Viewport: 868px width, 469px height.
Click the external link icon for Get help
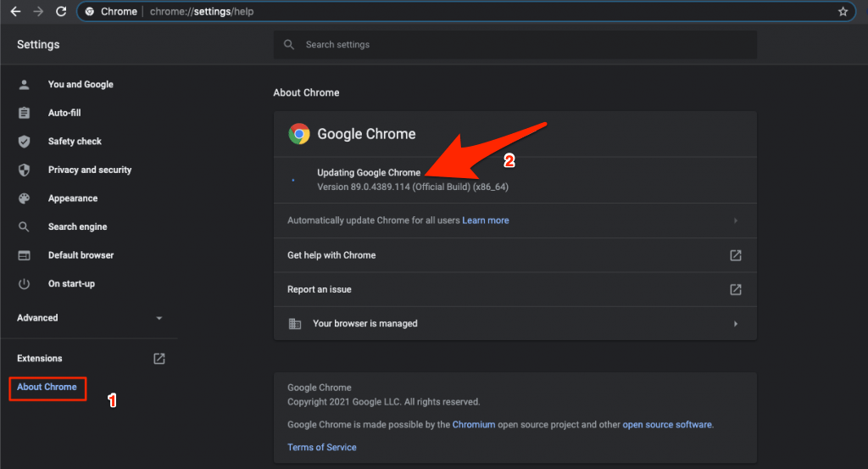point(735,255)
